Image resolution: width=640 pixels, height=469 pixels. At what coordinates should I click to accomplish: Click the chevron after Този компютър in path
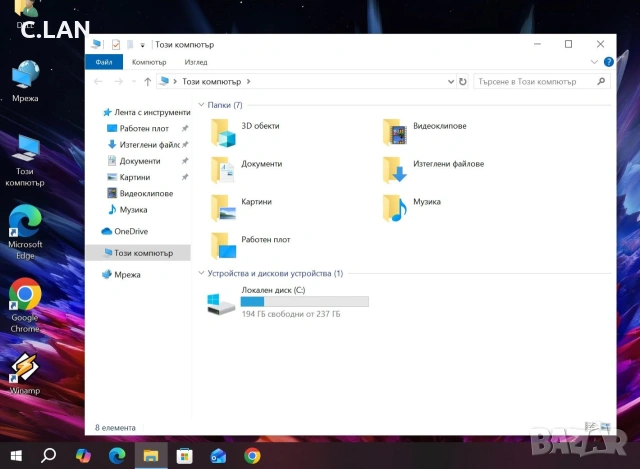pyautogui.click(x=249, y=82)
